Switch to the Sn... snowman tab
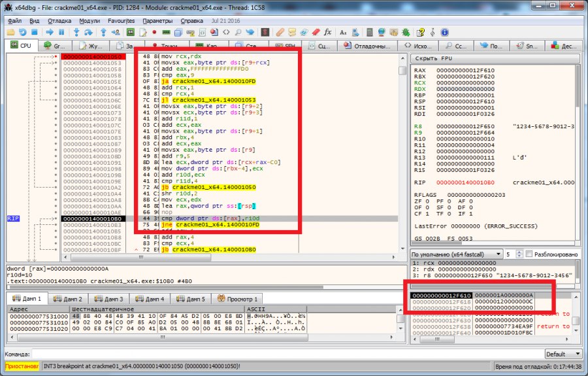 527,46
